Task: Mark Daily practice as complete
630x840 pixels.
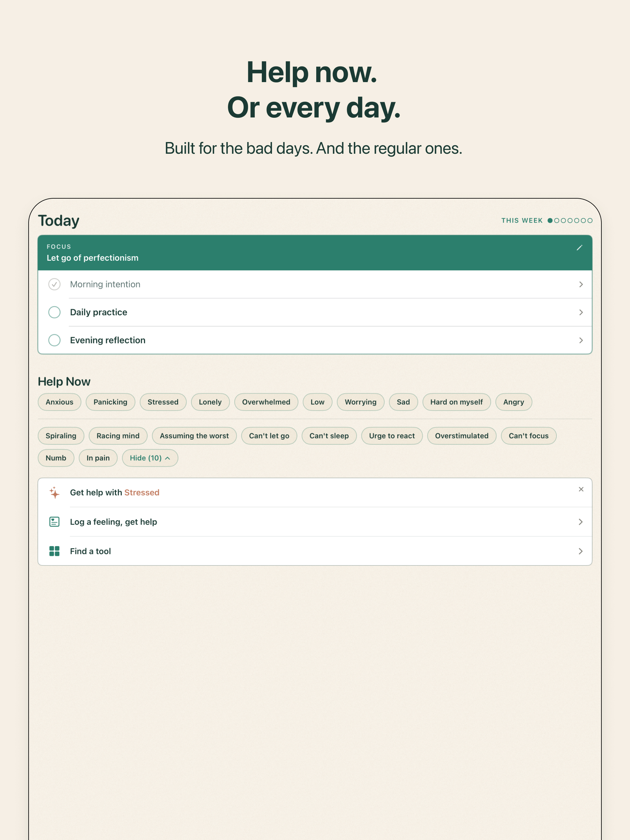Action: 54,312
